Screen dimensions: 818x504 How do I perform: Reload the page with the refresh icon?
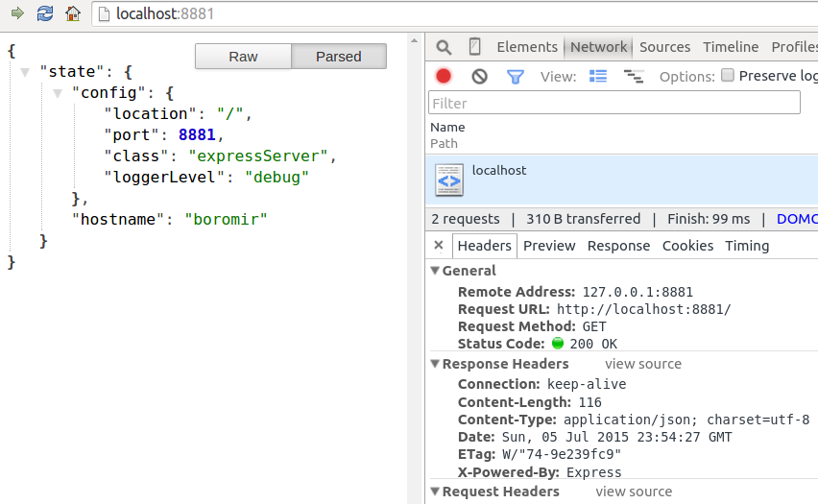point(45,13)
